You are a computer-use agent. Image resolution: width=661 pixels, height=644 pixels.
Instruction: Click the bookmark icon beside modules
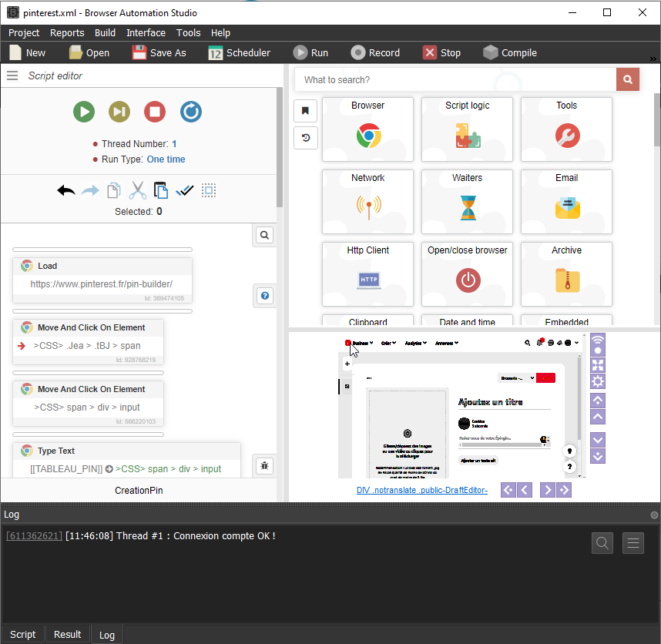point(305,111)
